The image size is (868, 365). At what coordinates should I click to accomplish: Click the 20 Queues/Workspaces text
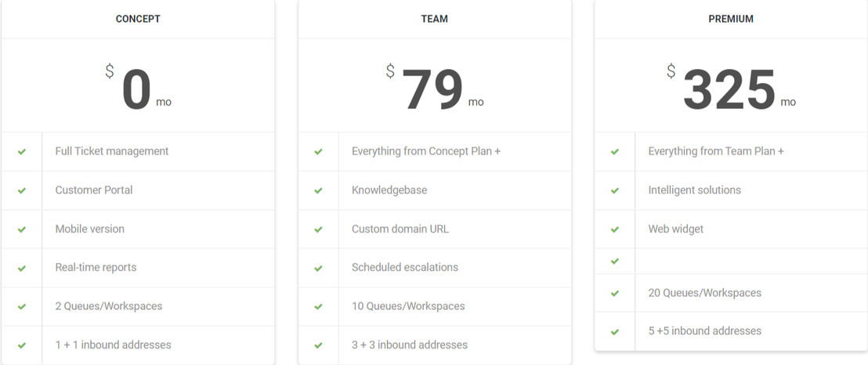coord(705,292)
